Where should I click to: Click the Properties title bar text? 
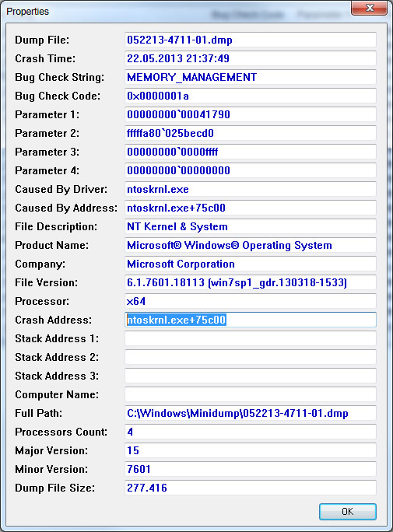(x=27, y=11)
